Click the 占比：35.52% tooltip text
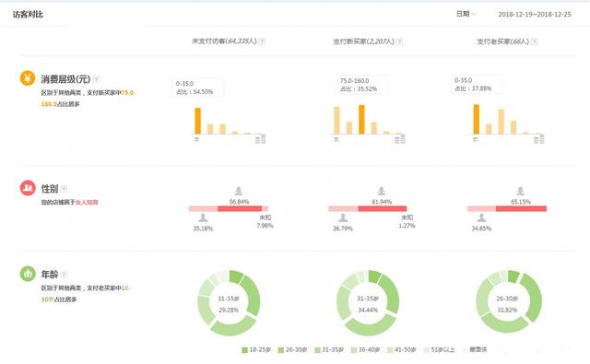 [x=359, y=89]
